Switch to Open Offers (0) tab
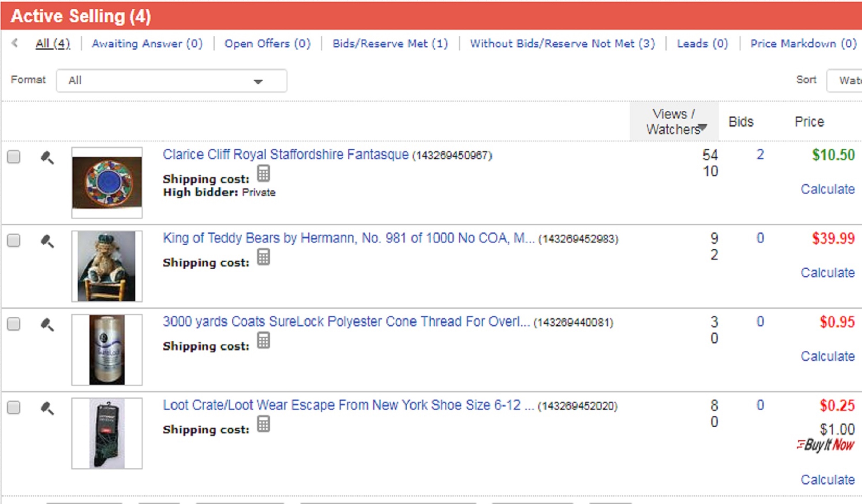This screenshot has height=504, width=862. (268, 44)
